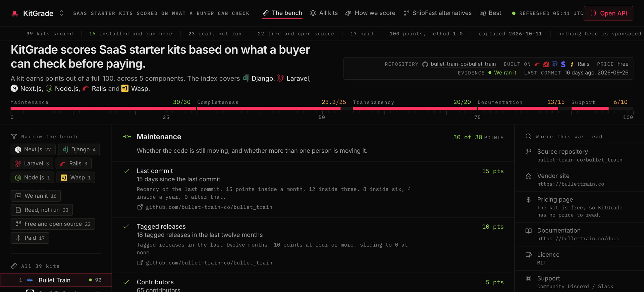Click the Open API button
Screen dimensions: 644x292
608,13
